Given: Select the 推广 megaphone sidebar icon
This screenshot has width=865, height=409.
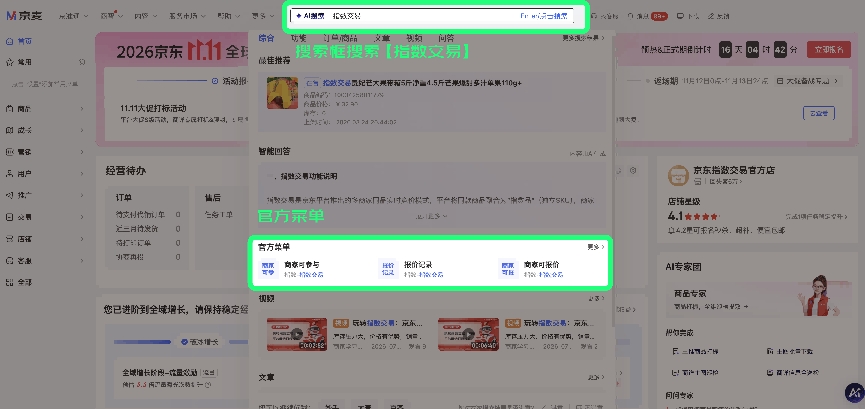Looking at the screenshot, I should pyautogui.click(x=9, y=195).
